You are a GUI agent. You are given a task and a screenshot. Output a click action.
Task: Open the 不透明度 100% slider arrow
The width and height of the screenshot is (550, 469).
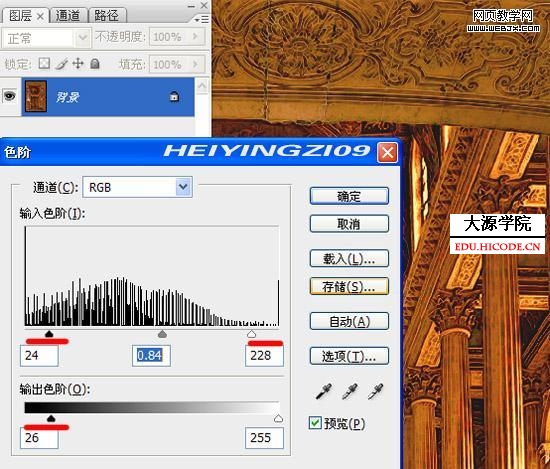pyautogui.click(x=196, y=36)
